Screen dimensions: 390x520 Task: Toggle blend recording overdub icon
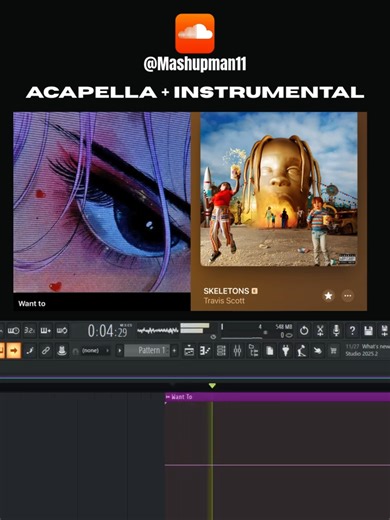46,331
